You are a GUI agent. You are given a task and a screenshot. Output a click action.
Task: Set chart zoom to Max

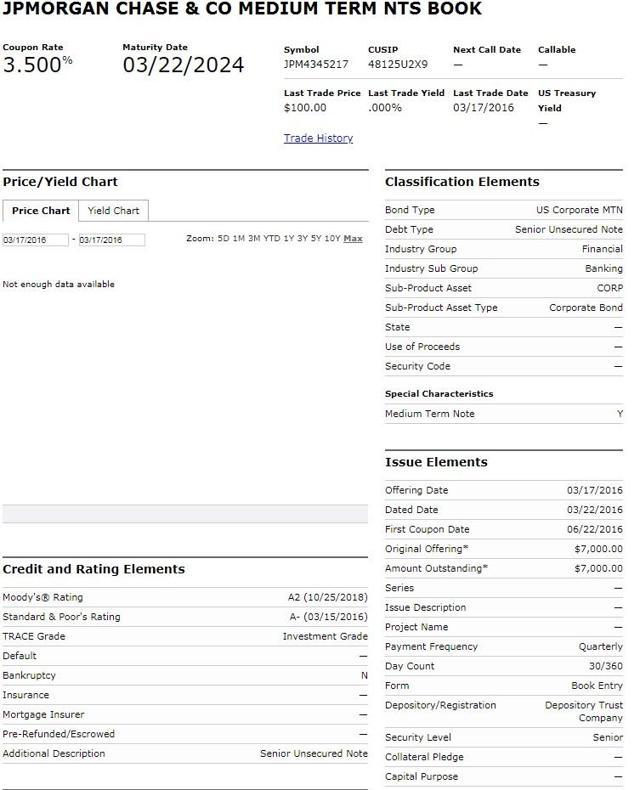click(x=353, y=238)
